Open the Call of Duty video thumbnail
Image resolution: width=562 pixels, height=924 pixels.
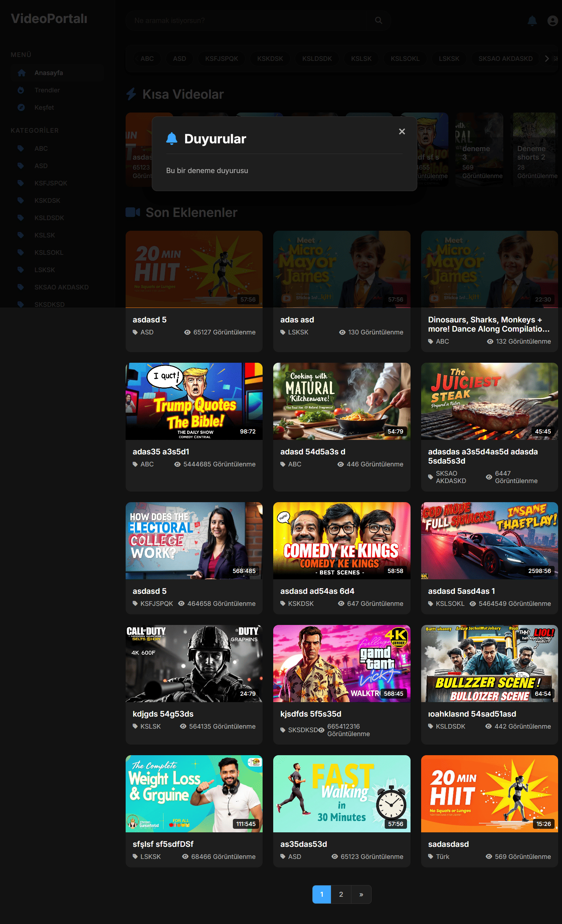194,664
